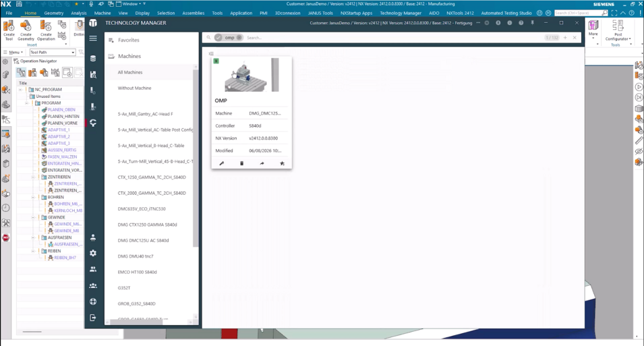The height and width of the screenshot is (346, 644).
Task: Select Without Machine in the list
Action: point(134,88)
